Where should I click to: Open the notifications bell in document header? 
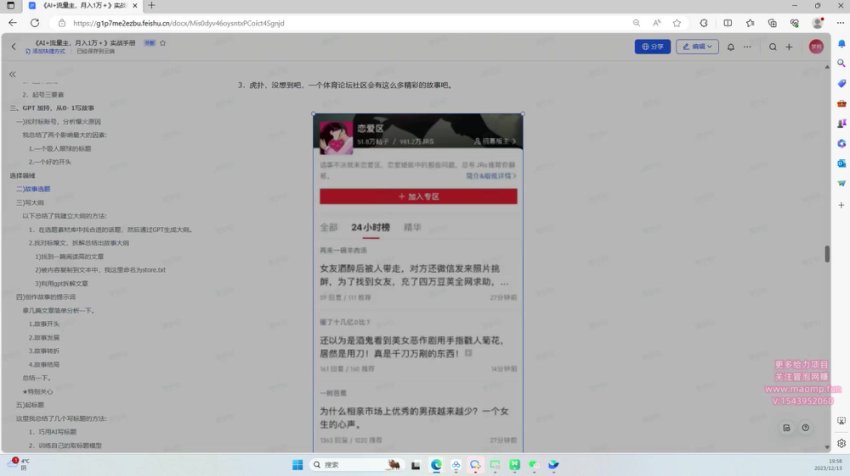[731, 46]
